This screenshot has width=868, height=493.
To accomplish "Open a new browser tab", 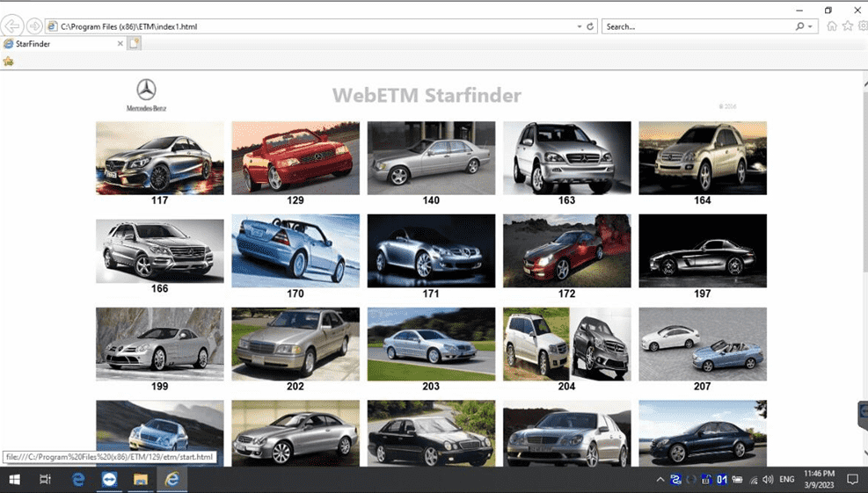I will point(134,43).
